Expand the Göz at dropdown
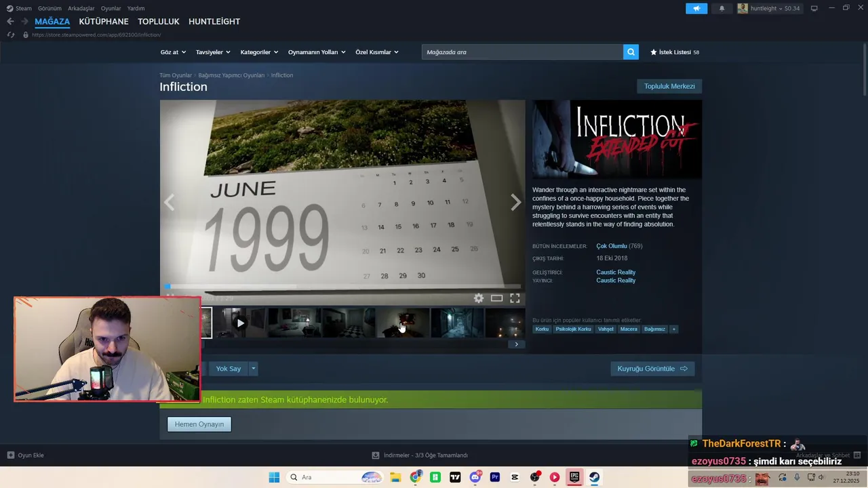Image resolution: width=868 pixels, height=488 pixels. [x=174, y=52]
